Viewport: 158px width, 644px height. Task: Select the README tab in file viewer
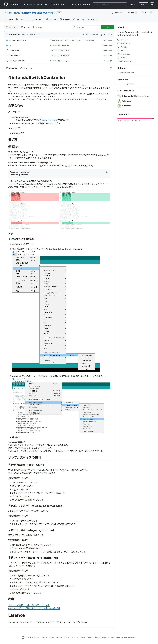(12, 68)
